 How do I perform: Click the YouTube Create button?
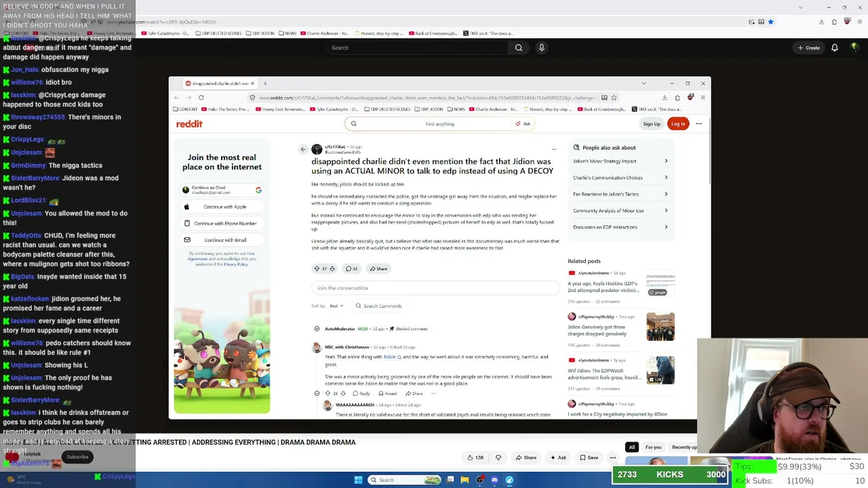pyautogui.click(x=809, y=47)
